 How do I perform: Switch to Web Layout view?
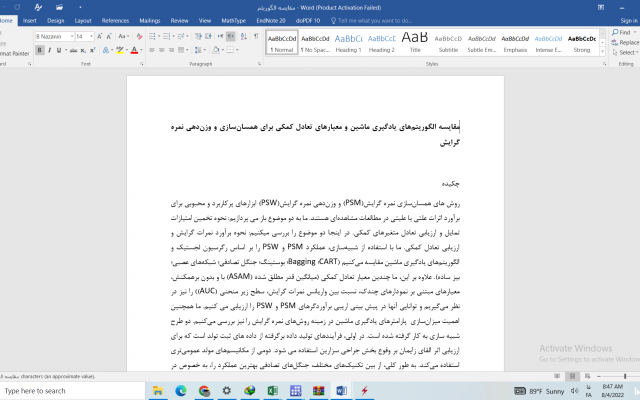(587, 376)
